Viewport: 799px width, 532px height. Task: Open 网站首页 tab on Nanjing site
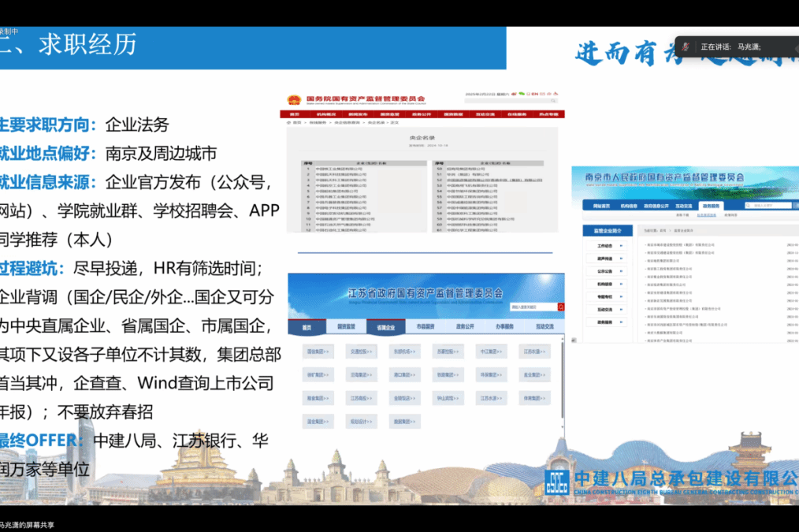[x=601, y=206]
